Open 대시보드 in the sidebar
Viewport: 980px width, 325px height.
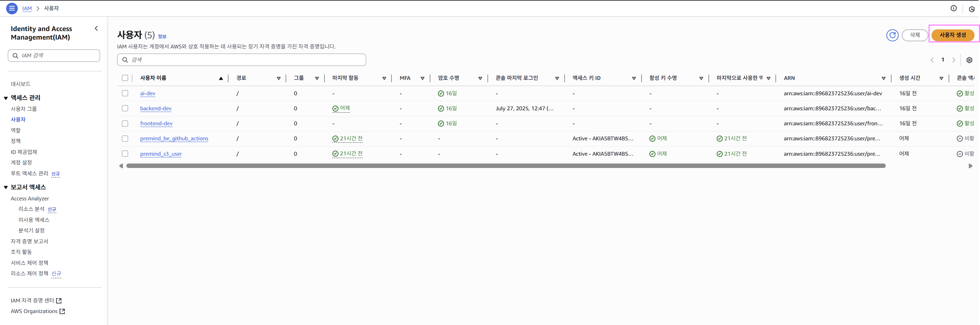[20, 84]
